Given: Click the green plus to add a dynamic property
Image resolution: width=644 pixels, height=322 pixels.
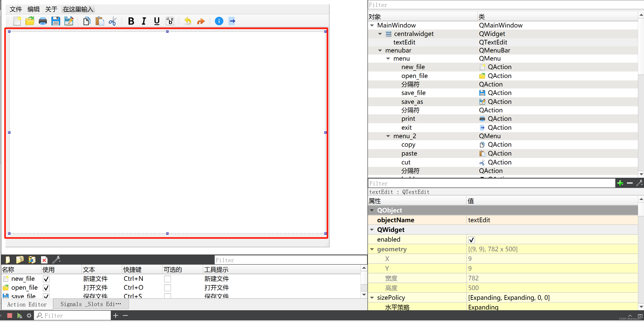Looking at the screenshot, I should (x=620, y=183).
